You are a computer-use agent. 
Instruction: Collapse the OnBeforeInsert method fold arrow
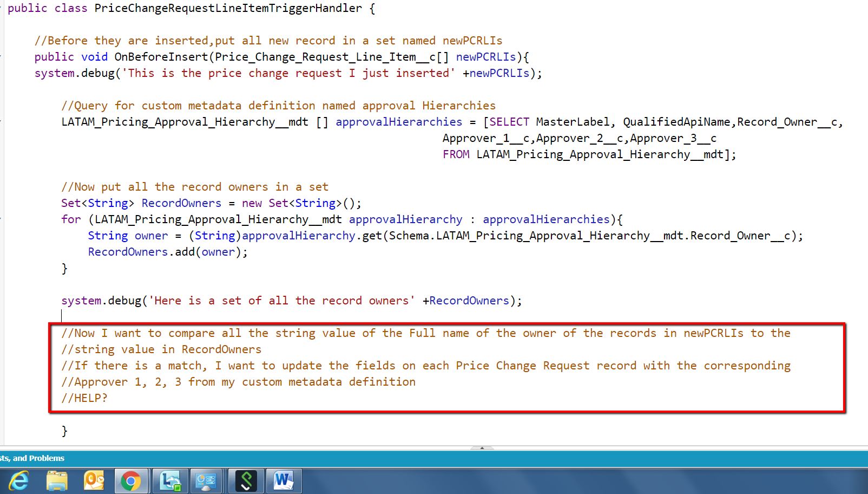3,56
